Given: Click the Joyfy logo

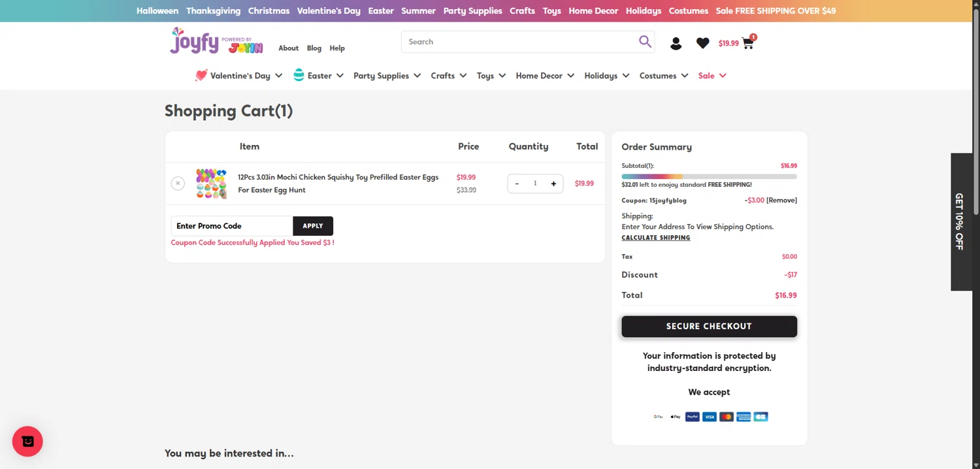Looking at the screenshot, I should pyautogui.click(x=216, y=40).
